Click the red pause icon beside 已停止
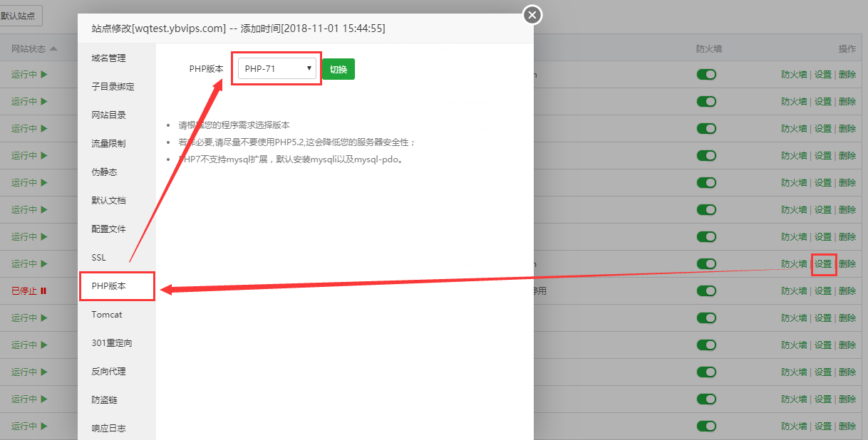 coord(43,291)
